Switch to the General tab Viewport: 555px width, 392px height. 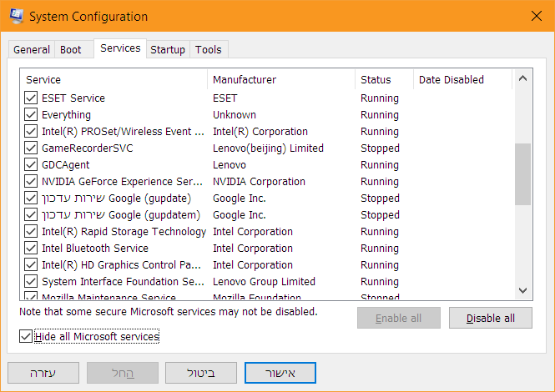tap(32, 49)
